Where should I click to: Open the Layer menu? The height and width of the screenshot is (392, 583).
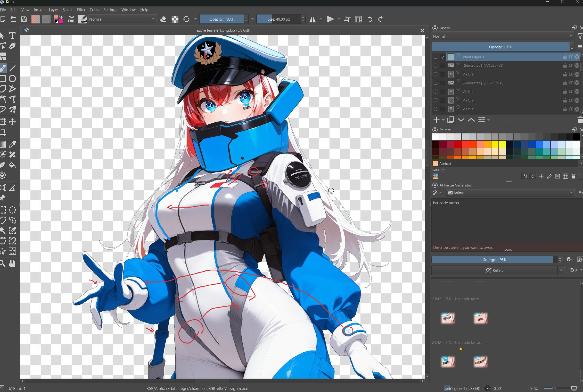pos(53,10)
